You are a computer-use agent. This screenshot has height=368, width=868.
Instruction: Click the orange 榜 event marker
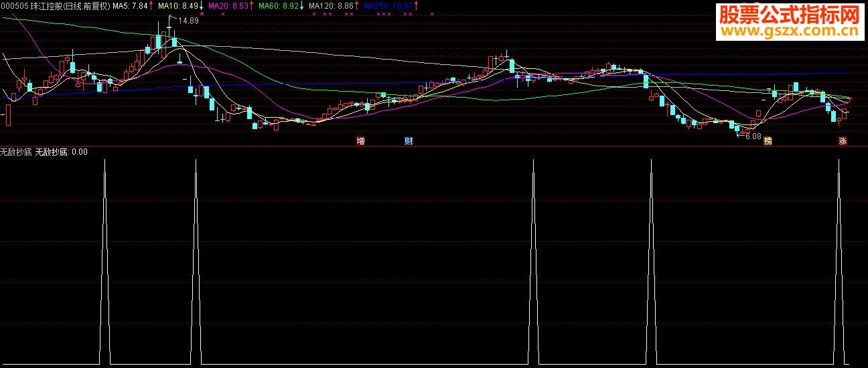(x=768, y=141)
